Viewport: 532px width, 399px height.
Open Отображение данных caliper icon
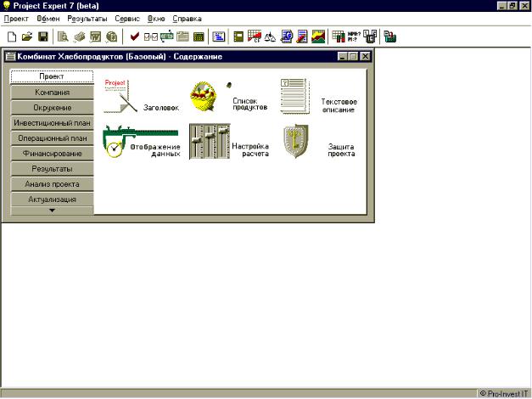click(141, 141)
